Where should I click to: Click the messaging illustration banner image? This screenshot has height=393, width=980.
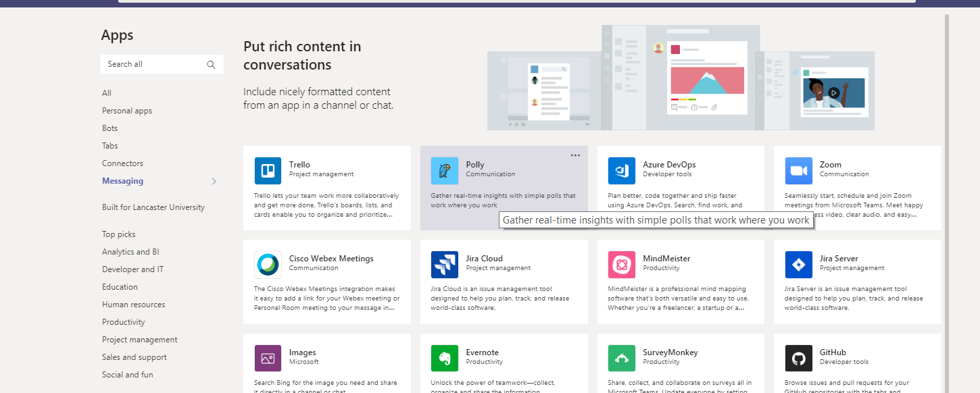[x=681, y=78]
